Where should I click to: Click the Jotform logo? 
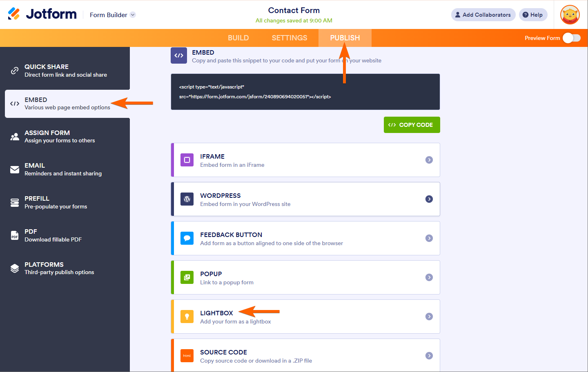click(x=42, y=14)
